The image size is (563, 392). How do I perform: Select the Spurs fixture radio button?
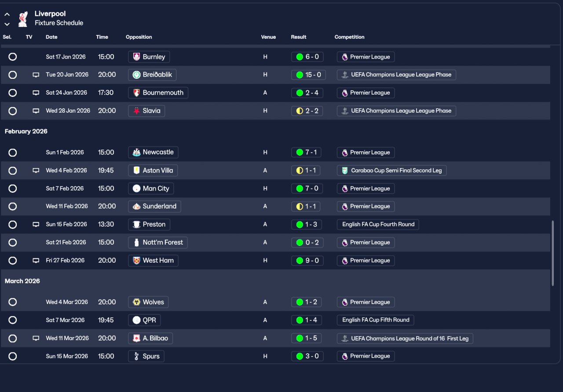click(13, 356)
